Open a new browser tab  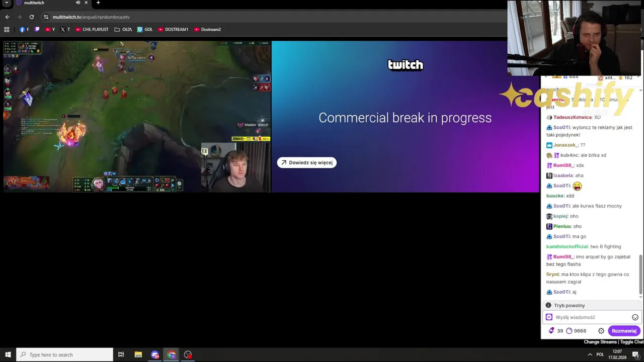point(98,3)
